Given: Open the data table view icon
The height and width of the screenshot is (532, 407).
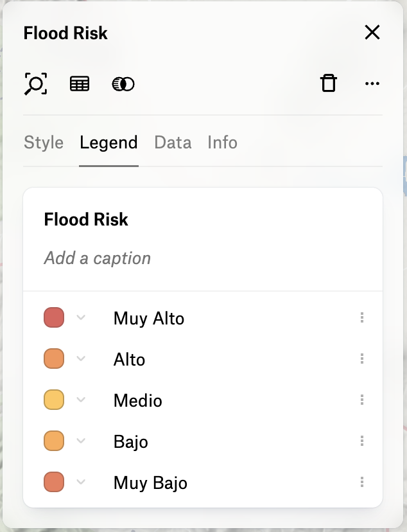Looking at the screenshot, I should point(80,84).
